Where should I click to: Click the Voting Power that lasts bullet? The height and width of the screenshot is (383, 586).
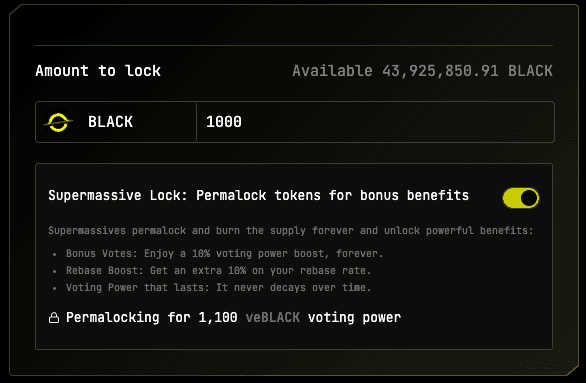(218, 288)
